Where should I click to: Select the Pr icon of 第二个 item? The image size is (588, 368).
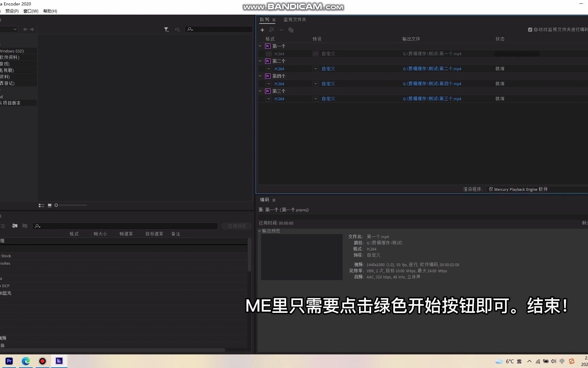268,61
